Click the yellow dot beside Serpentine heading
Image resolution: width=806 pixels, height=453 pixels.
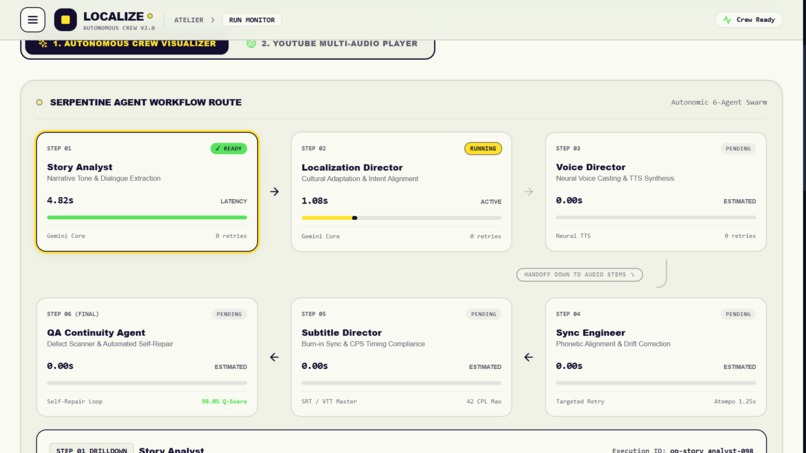tap(39, 102)
